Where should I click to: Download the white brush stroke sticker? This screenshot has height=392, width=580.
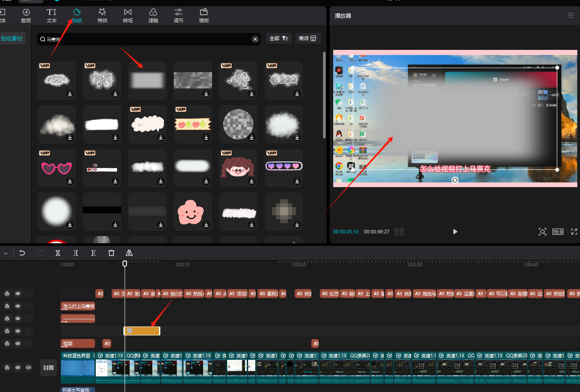tap(115, 138)
